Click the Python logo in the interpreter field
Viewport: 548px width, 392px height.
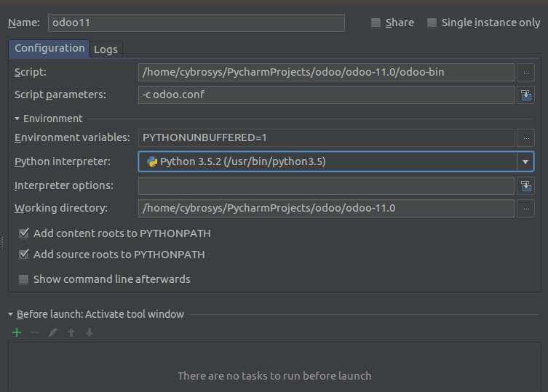[152, 161]
